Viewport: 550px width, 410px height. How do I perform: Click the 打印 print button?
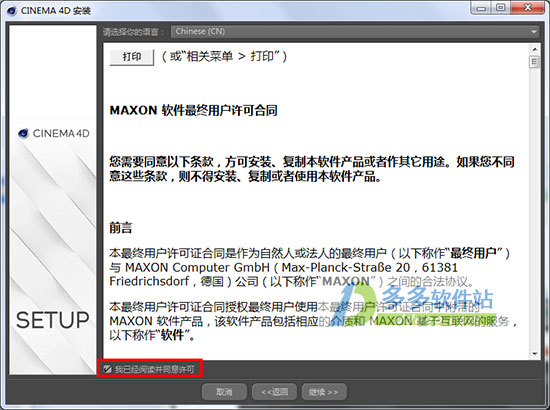pos(132,57)
